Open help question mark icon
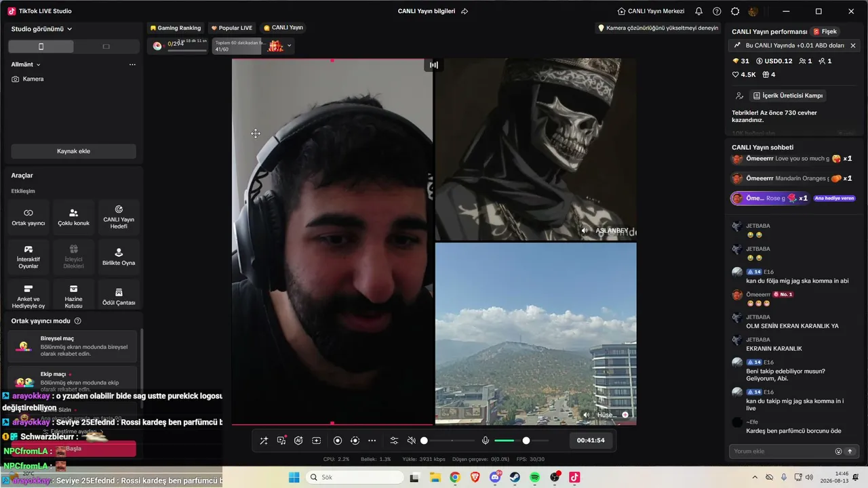Image resolution: width=868 pixels, height=488 pixels. tap(717, 11)
